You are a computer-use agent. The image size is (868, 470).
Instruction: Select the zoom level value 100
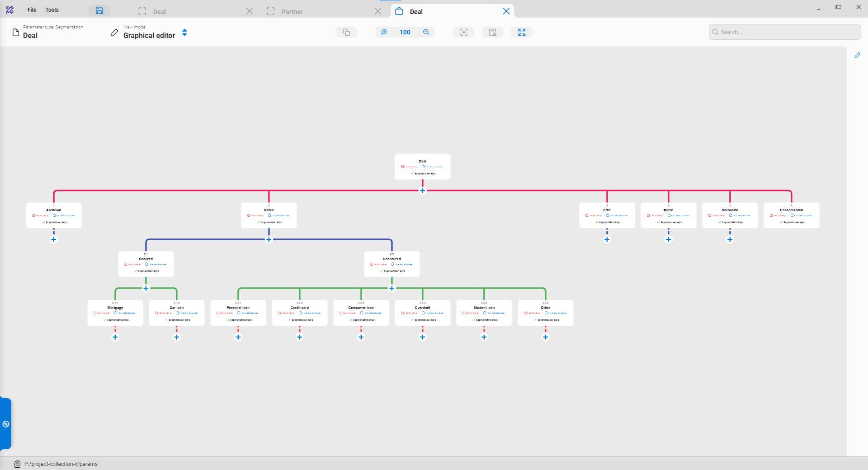click(405, 32)
